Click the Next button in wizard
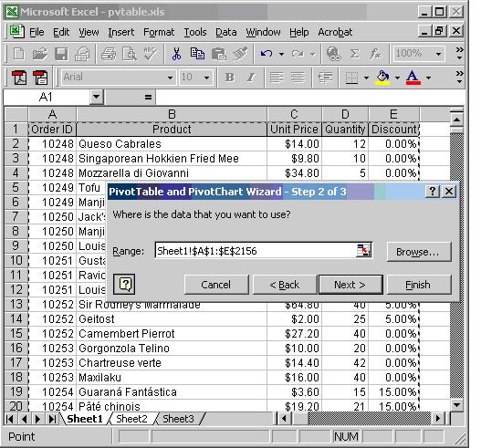 [350, 285]
